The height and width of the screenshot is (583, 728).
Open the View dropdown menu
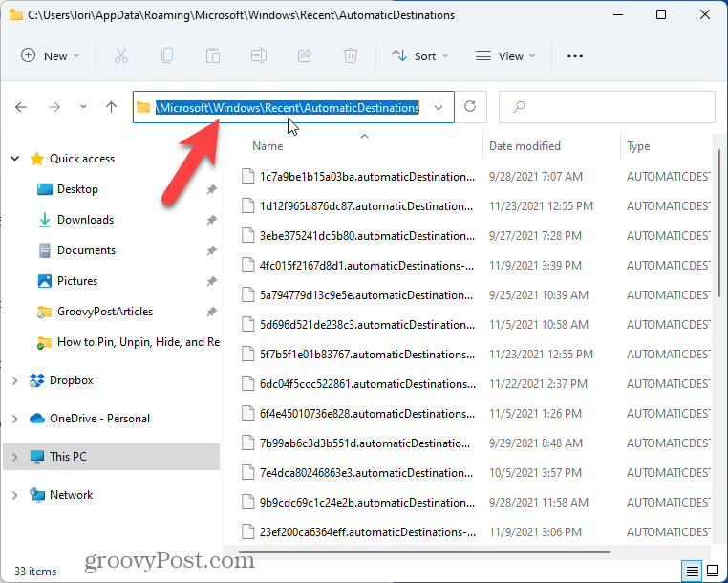coord(505,56)
